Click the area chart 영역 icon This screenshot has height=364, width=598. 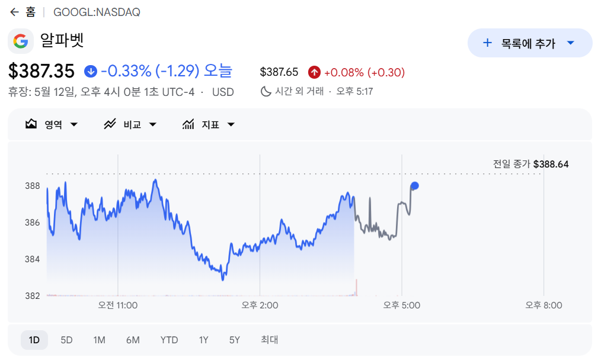click(31, 124)
